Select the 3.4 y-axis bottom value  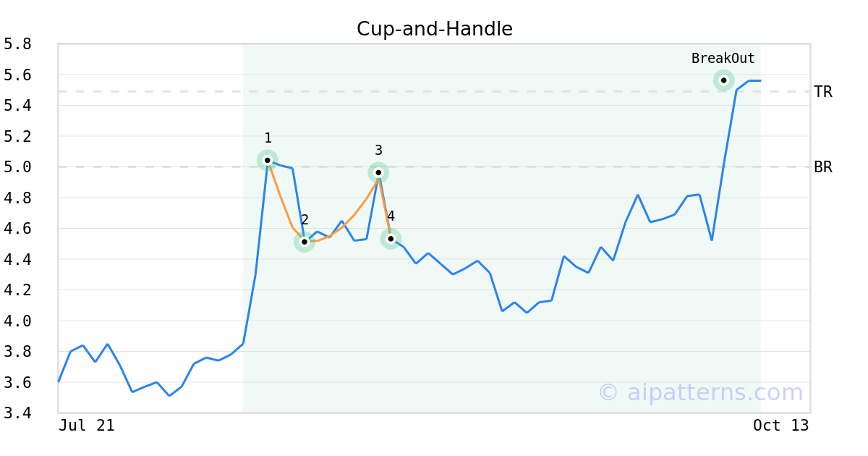click(x=17, y=413)
